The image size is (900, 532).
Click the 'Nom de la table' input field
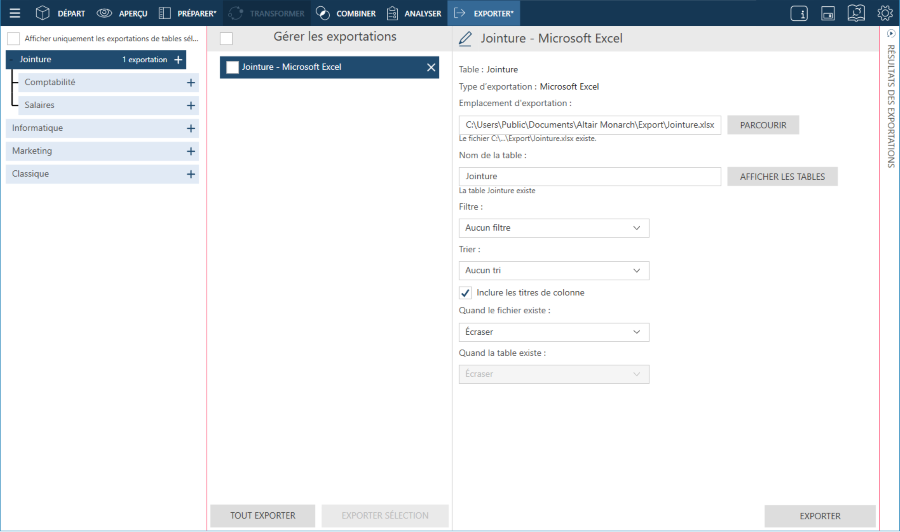[x=587, y=176]
